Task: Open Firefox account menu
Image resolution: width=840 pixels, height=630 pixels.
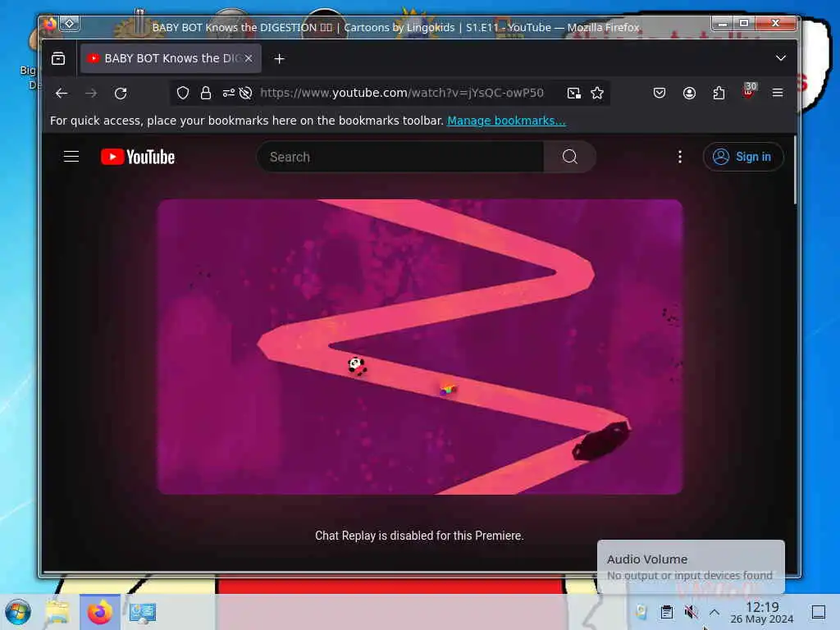Action: click(x=689, y=94)
